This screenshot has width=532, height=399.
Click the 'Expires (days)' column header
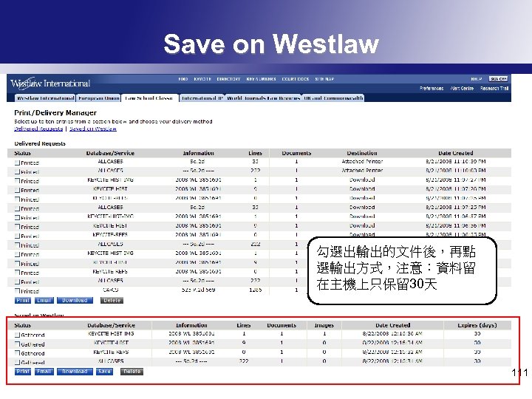[x=477, y=325]
